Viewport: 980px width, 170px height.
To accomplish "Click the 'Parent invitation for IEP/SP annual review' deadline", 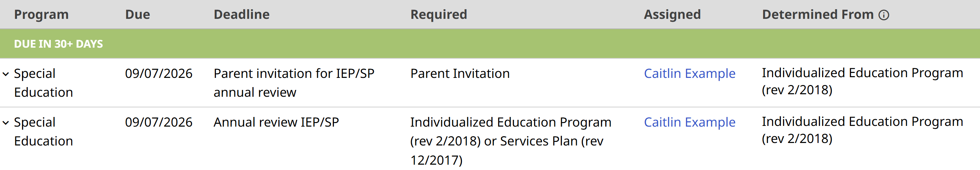I will 293,83.
